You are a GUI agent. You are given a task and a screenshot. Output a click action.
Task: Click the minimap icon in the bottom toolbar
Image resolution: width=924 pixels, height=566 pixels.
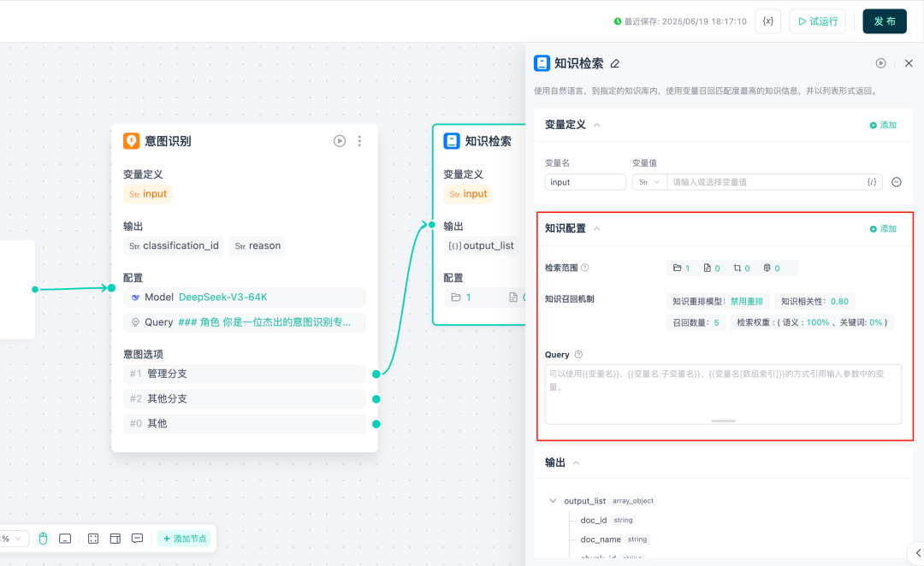(115, 539)
